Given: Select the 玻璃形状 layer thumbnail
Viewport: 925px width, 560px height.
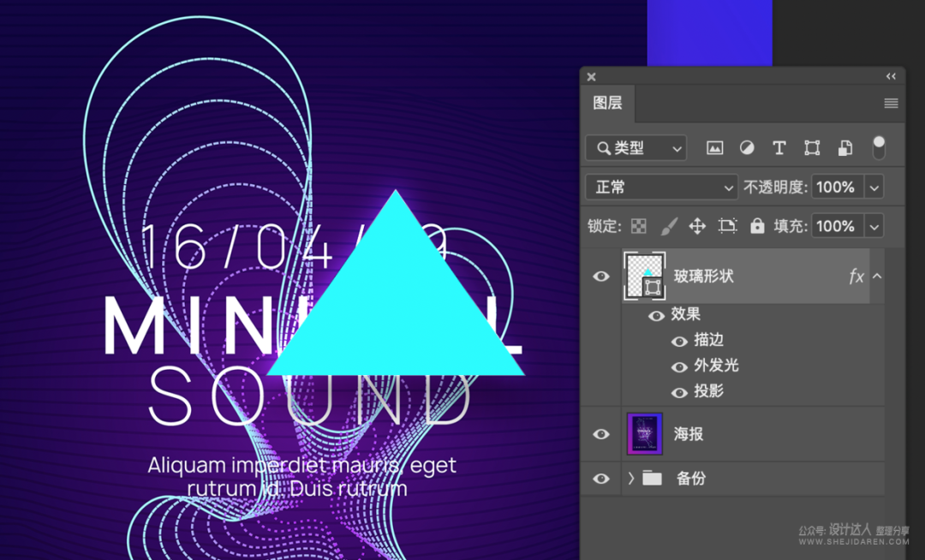Looking at the screenshot, I should pos(644,276).
